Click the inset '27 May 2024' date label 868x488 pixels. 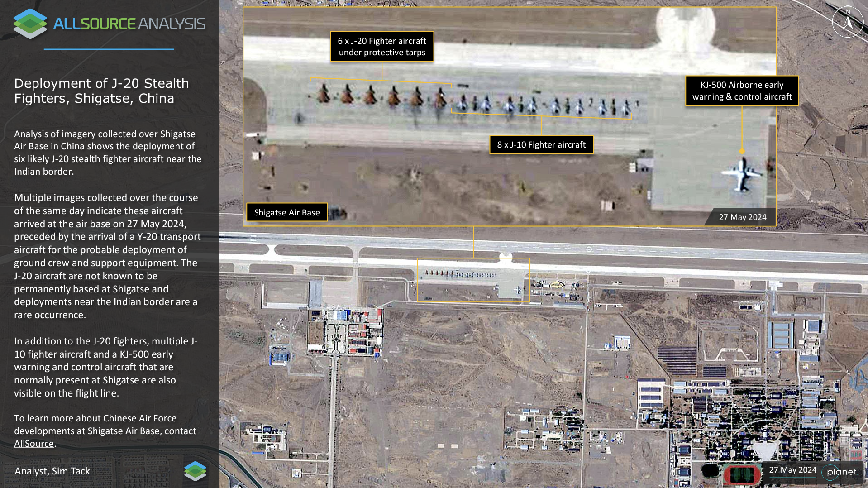pyautogui.click(x=743, y=217)
